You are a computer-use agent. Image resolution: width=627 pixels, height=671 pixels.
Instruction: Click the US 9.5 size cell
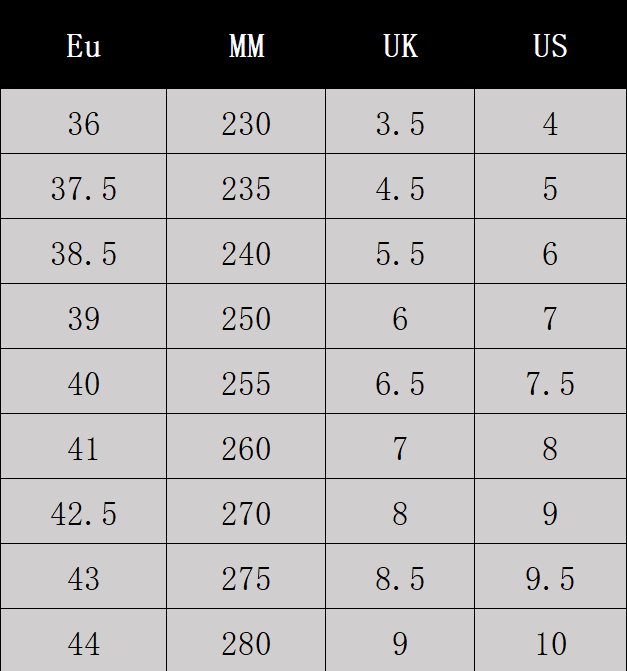click(x=550, y=578)
